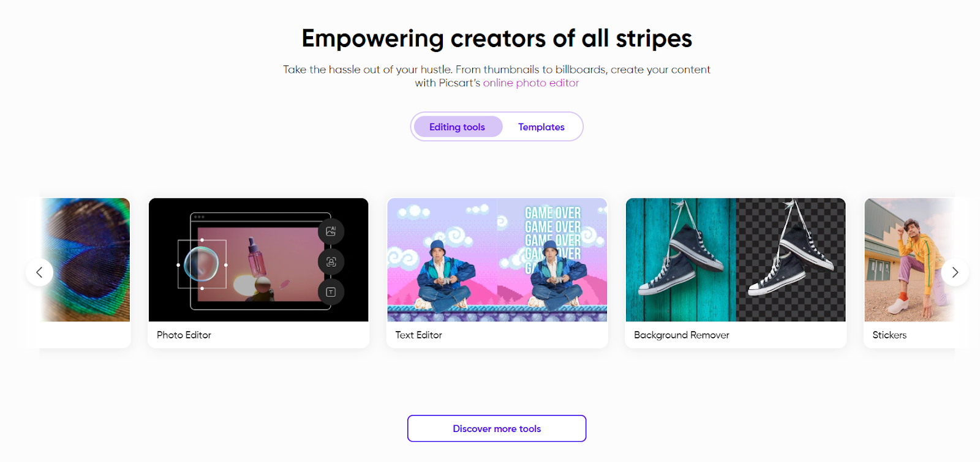Select the peacock feather card image
The width and height of the screenshot is (980, 462).
[85, 259]
